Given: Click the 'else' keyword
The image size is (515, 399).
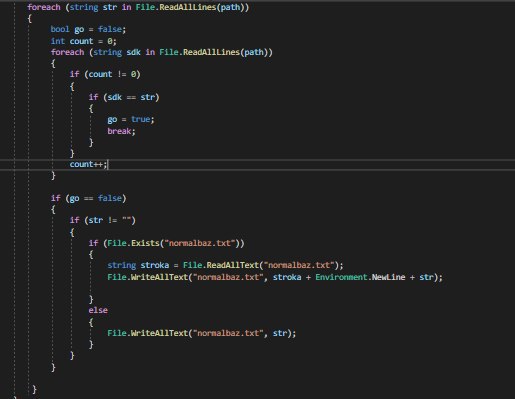Looking at the screenshot, I should 98,310.
